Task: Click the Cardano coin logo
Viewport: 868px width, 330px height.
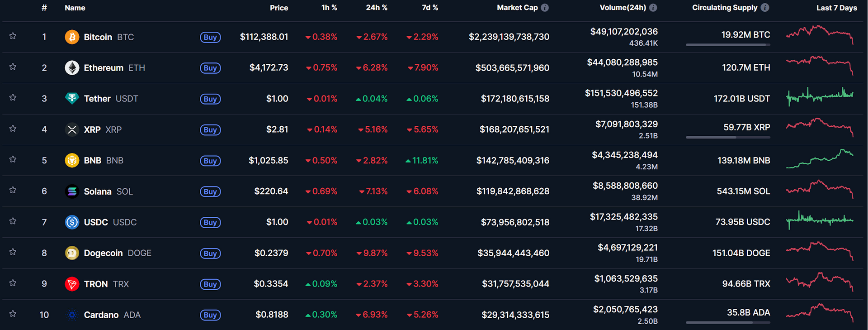Action: click(72, 315)
